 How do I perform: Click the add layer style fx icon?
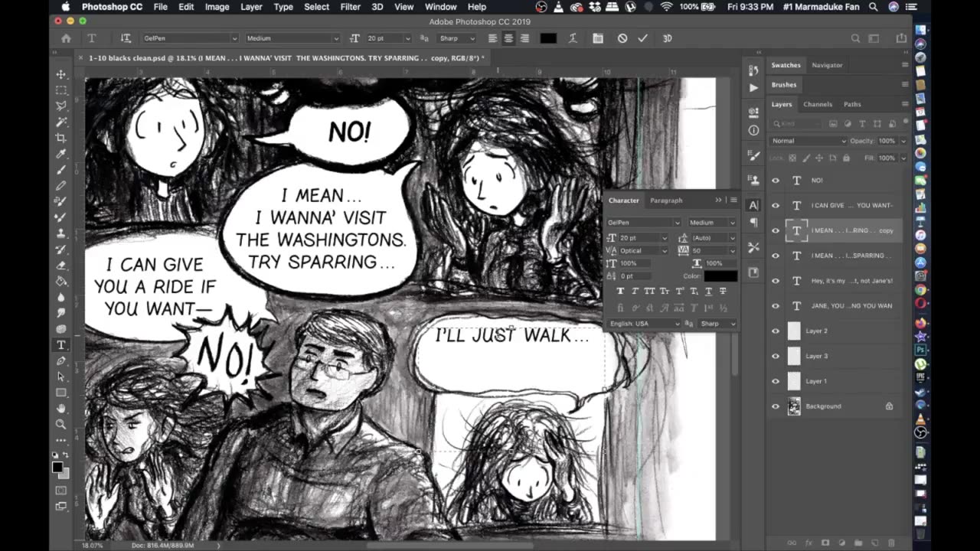(808, 543)
